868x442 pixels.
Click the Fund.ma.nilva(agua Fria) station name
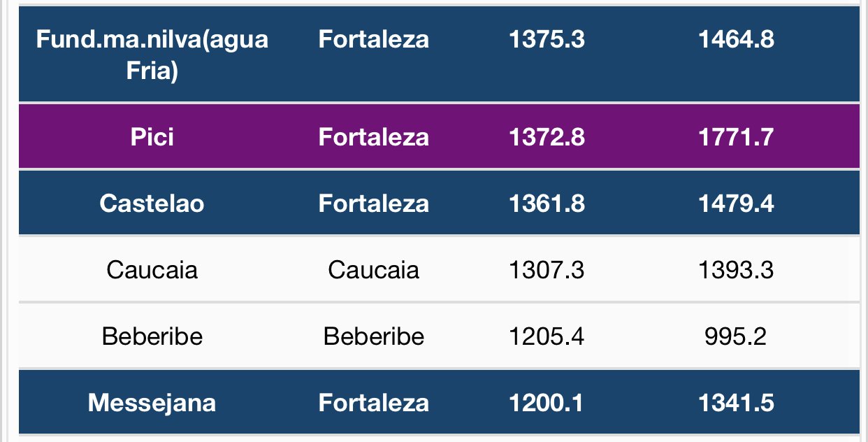point(152,55)
